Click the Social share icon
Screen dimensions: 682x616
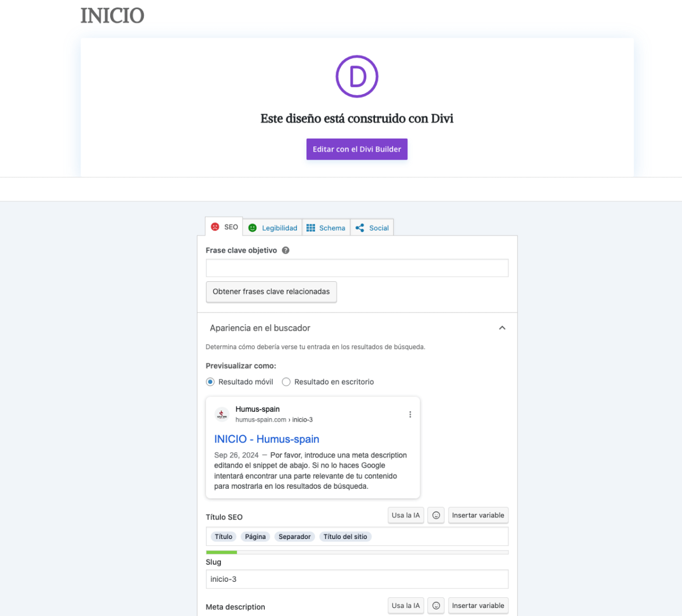[360, 228]
